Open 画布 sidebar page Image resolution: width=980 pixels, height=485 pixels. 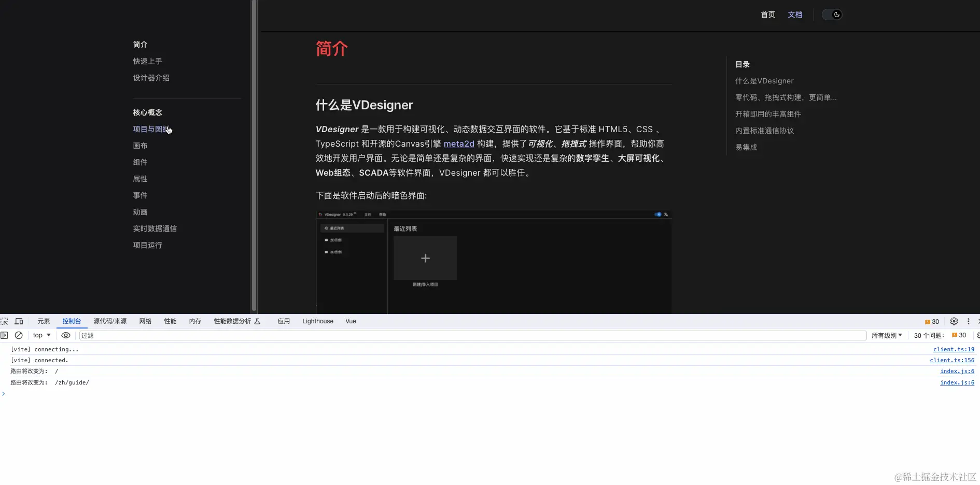[140, 146]
